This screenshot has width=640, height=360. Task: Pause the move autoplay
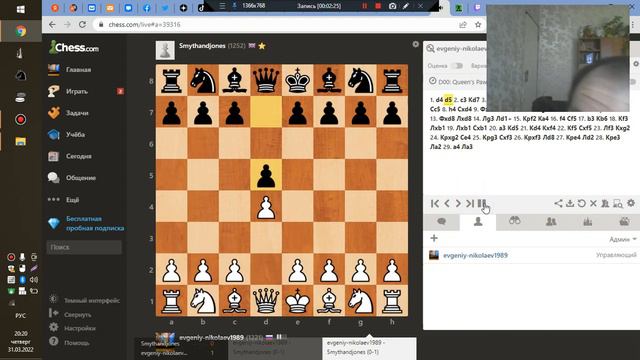coord(482,203)
